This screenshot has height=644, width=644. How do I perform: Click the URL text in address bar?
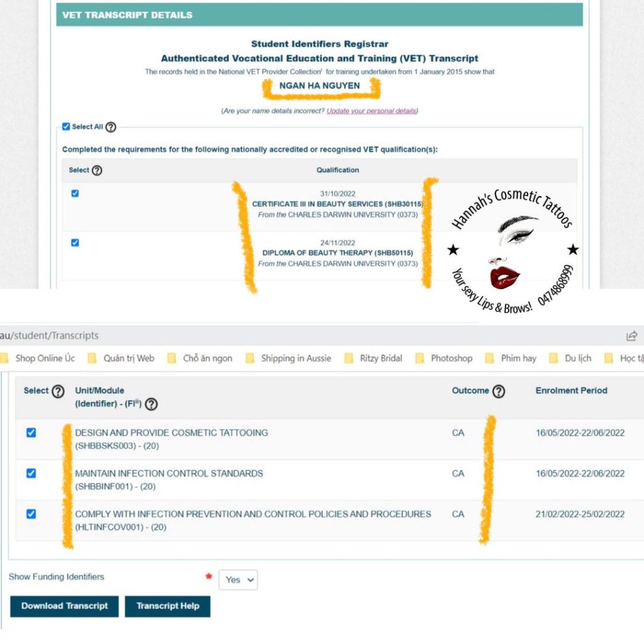pyautogui.click(x=50, y=336)
